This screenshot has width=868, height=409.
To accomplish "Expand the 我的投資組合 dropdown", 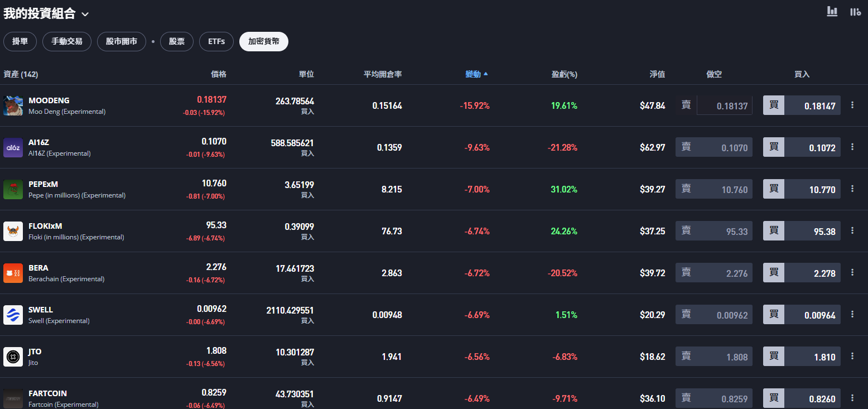I will (85, 14).
